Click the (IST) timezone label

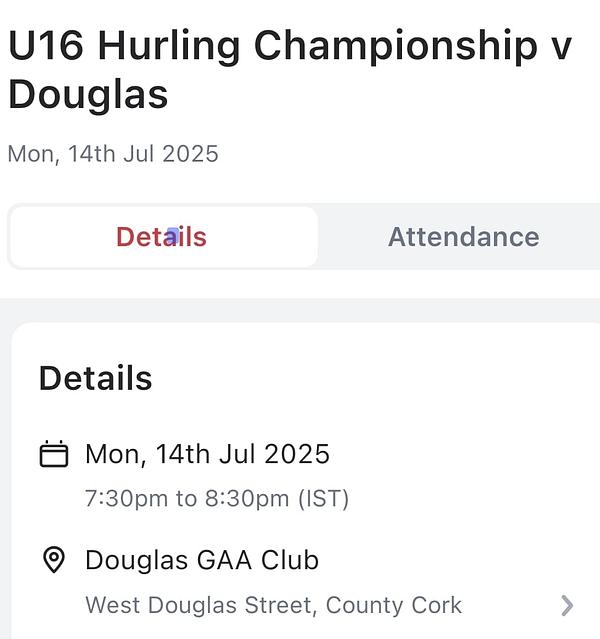[324, 498]
